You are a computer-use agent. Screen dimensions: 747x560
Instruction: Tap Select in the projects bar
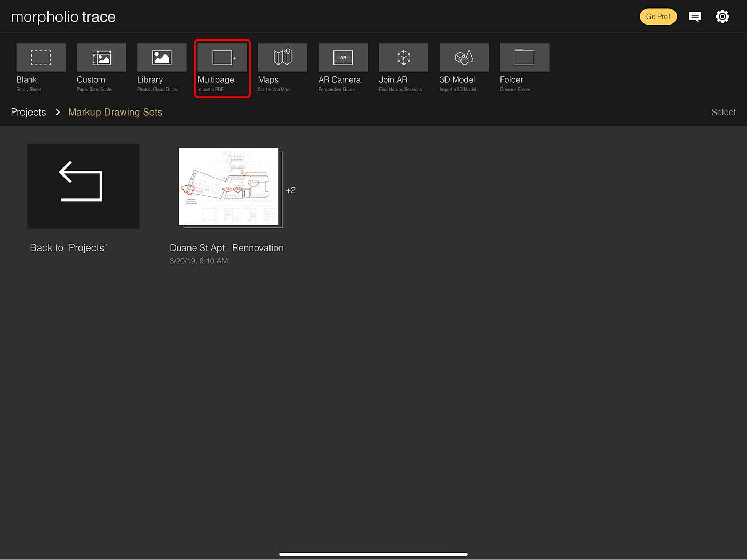(x=724, y=112)
